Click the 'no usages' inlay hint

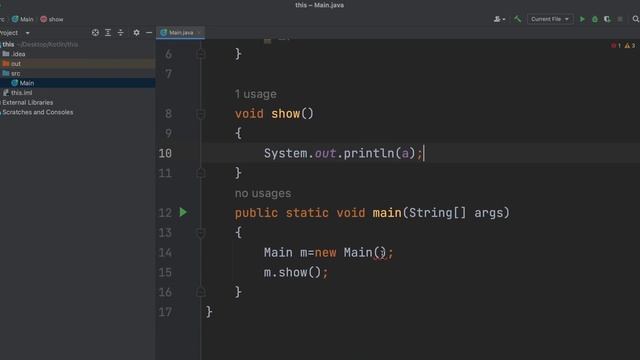pos(263,193)
